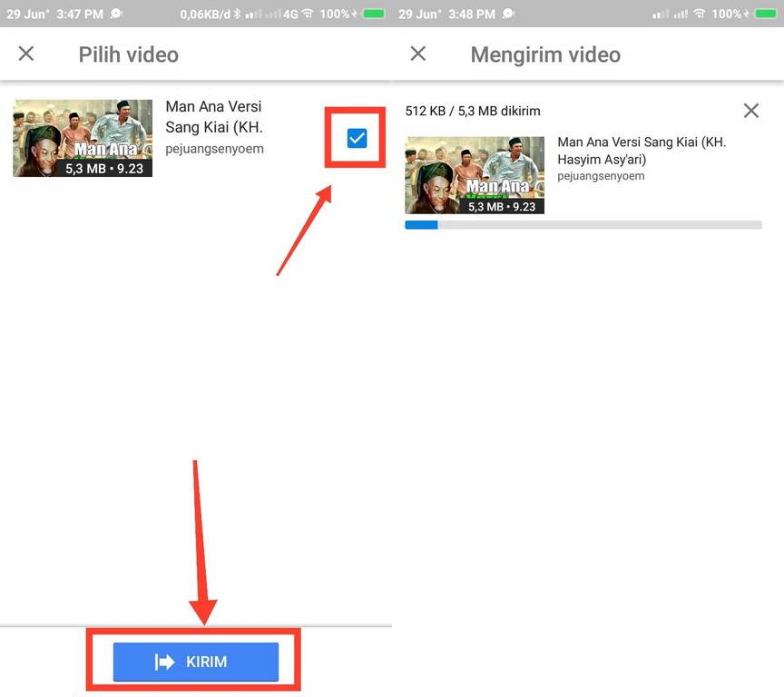Screen dimensions: 784x697
Task: Close the Pilih video screen
Action: coord(26,54)
